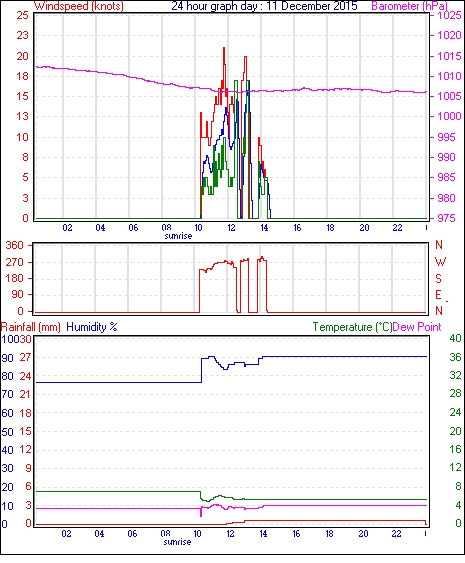Image resolution: width=465 pixels, height=563 pixels.
Task: Click the 02 hour tick on wind graph
Action: click(67, 228)
